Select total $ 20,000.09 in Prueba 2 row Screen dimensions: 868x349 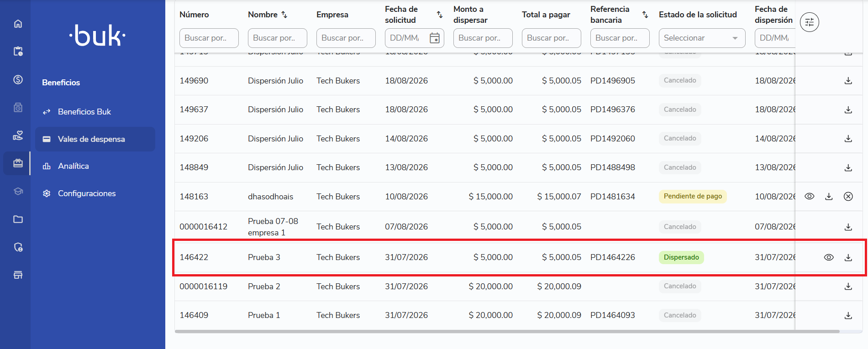click(x=559, y=286)
